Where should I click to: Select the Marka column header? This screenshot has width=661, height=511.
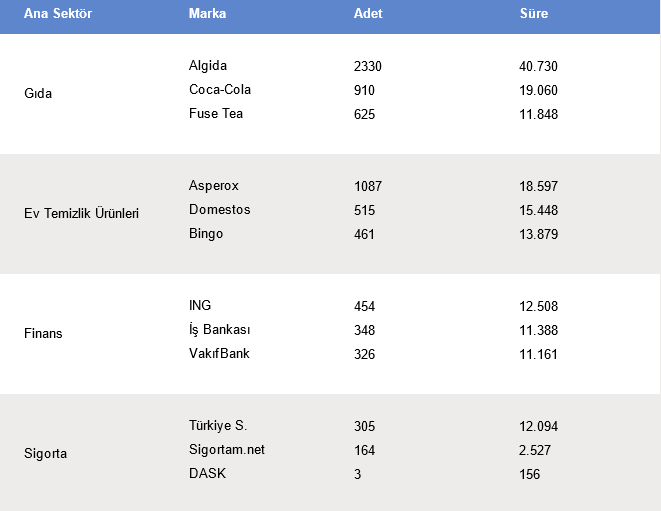tap(207, 13)
